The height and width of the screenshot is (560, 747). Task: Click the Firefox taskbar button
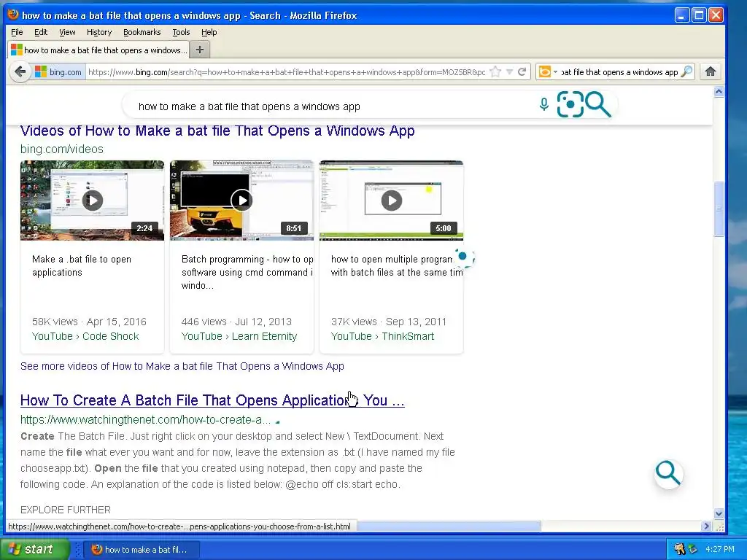click(141, 550)
